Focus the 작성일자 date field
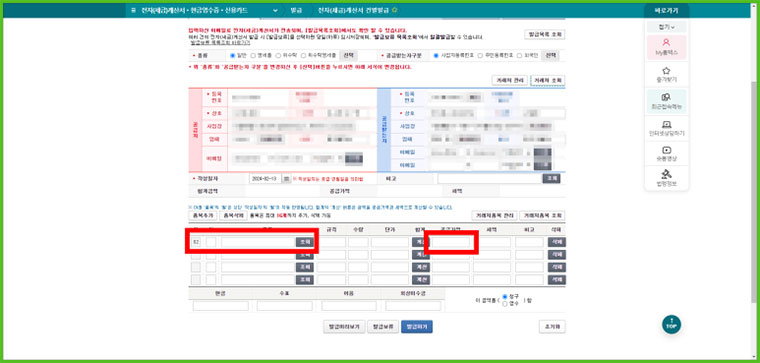This screenshot has height=363, width=760. coord(266,179)
